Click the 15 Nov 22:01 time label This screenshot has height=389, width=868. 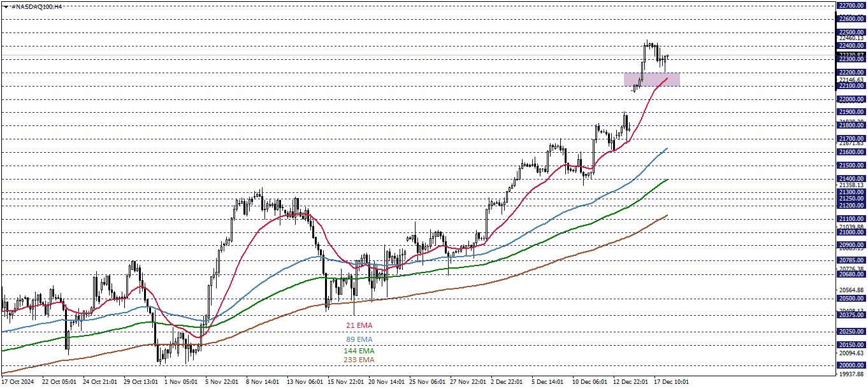tap(346, 382)
